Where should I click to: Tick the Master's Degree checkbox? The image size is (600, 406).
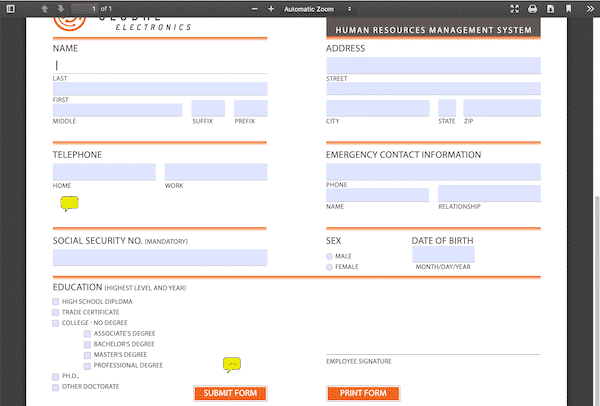[x=87, y=355]
